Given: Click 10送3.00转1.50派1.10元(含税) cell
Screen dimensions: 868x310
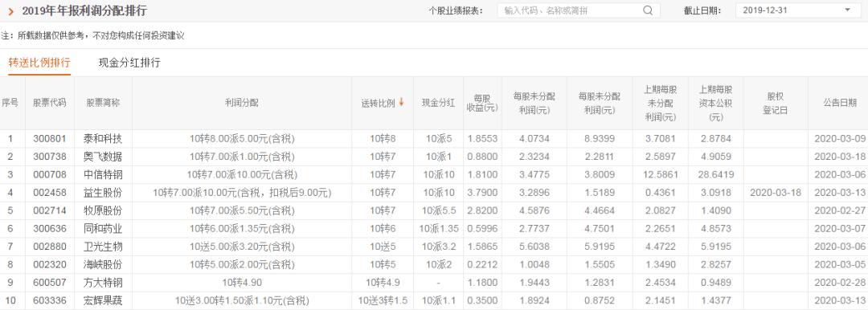Looking at the screenshot, I should 242,300.
